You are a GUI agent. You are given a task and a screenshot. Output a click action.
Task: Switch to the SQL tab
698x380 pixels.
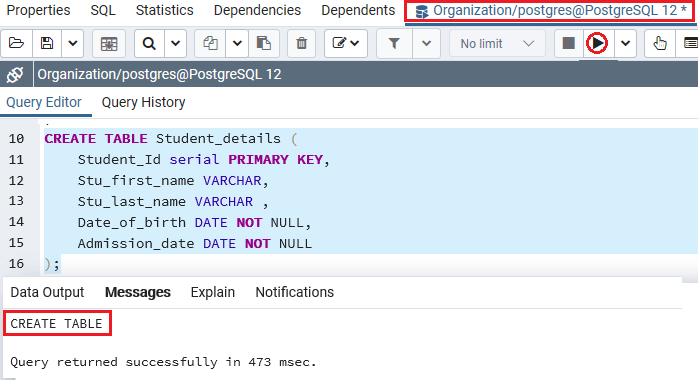[x=103, y=10]
